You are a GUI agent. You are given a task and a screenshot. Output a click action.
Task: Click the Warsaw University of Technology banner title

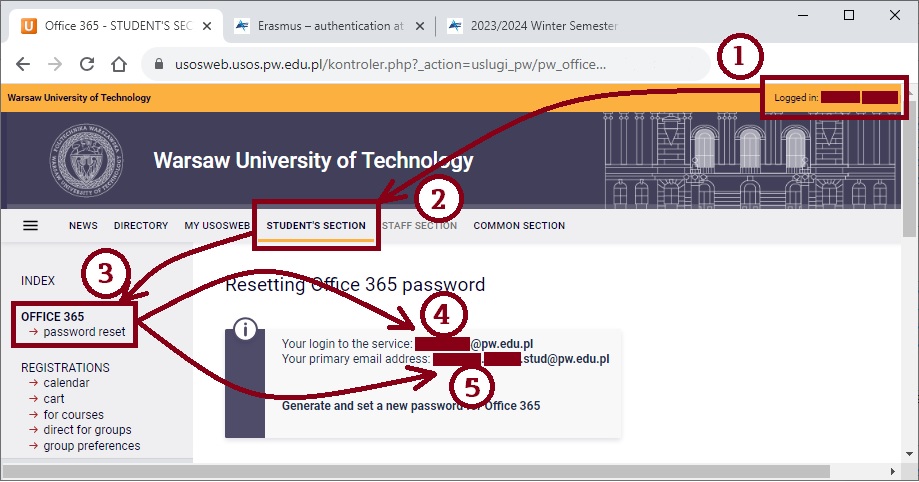[x=314, y=161]
